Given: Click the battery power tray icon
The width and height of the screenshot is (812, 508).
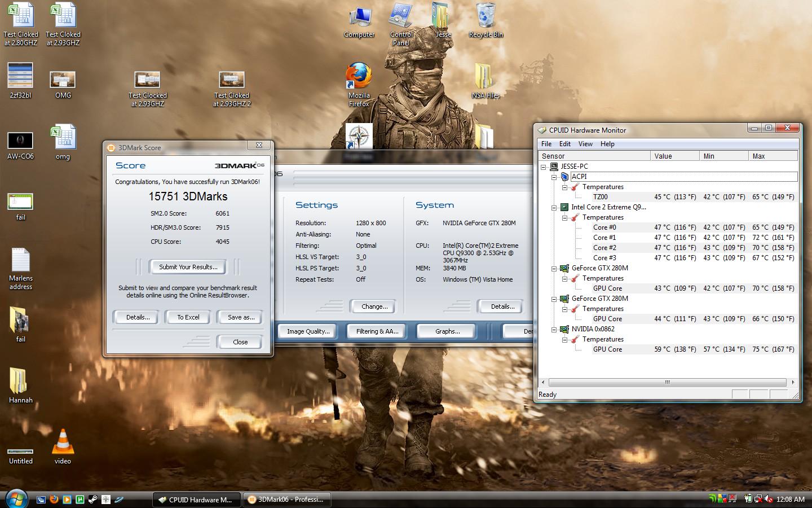Looking at the screenshot, I should point(748,499).
